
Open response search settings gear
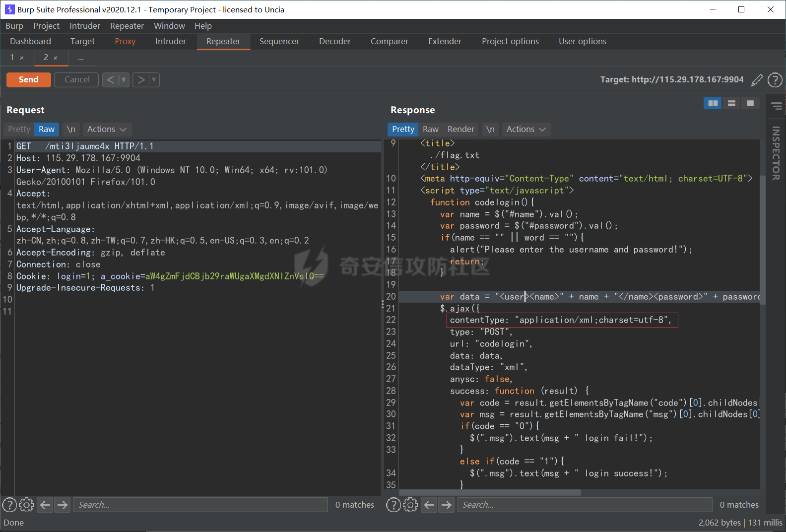(410, 505)
